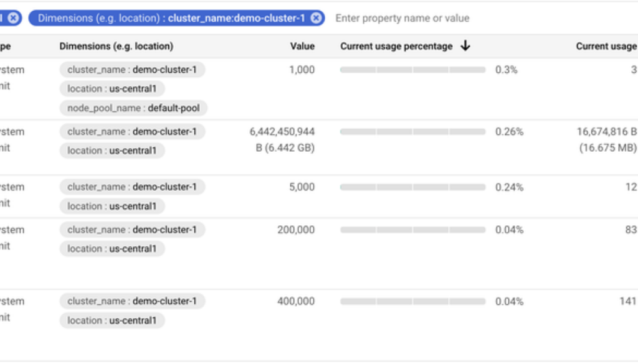Sort by the Current usage column header
Viewport: 638px width, 364px height.
(x=606, y=46)
